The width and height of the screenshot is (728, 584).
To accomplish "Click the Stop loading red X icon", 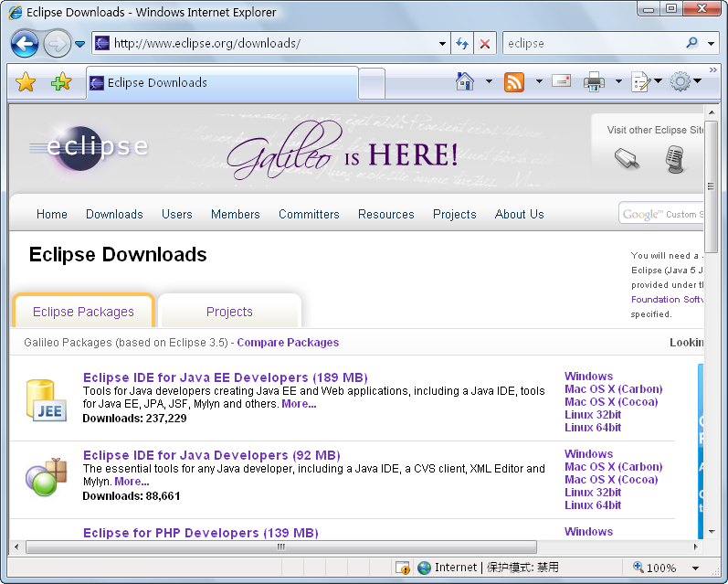I will 485,43.
